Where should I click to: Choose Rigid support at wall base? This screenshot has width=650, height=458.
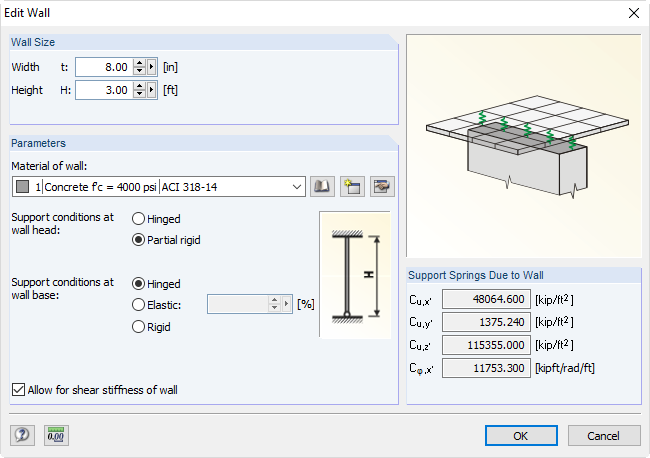point(139,326)
